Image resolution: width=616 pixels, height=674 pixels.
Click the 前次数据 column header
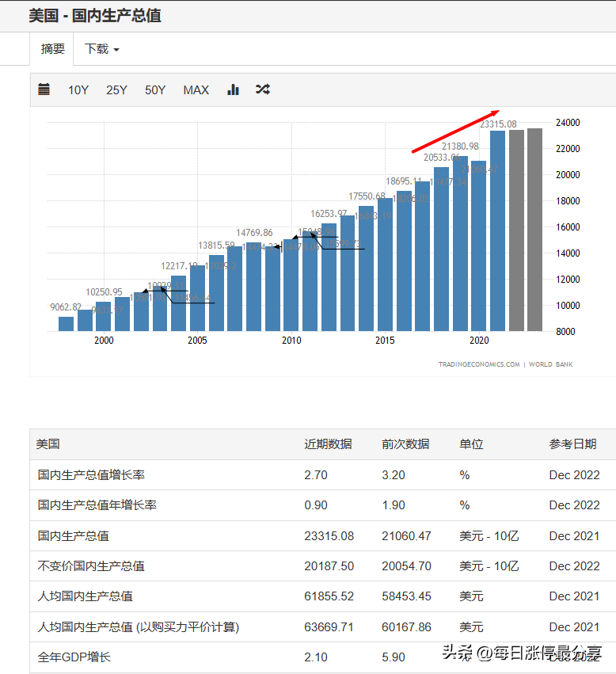point(405,444)
